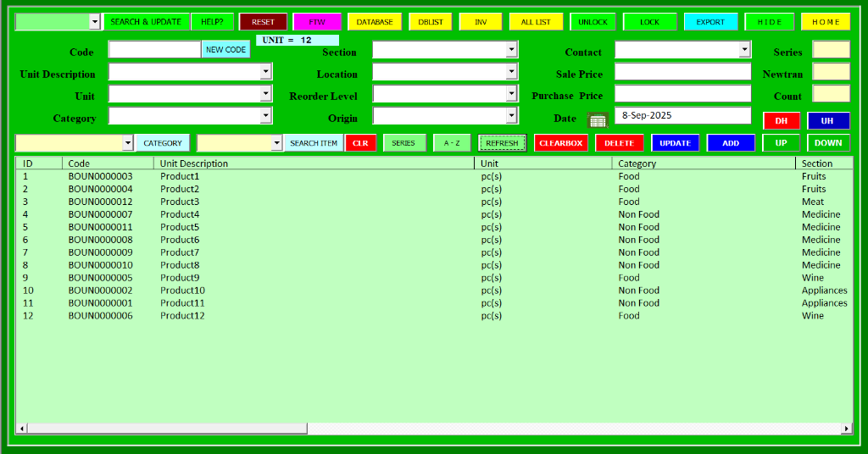Click into the Code input field
868x454 pixels.
[x=154, y=49]
